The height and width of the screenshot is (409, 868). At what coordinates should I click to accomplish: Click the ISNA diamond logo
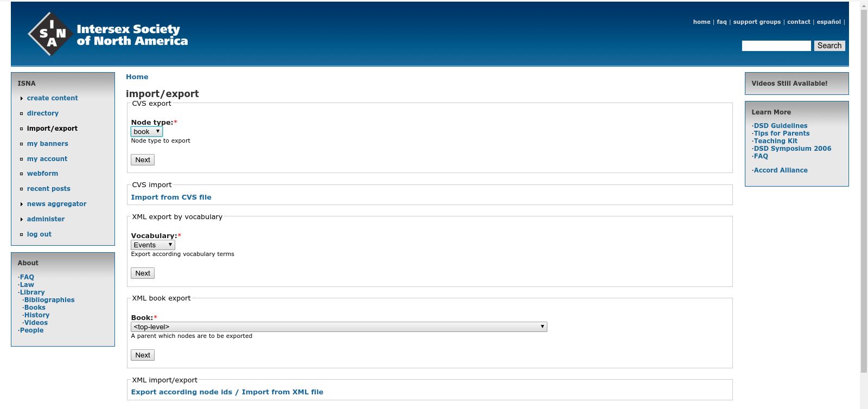(x=50, y=34)
